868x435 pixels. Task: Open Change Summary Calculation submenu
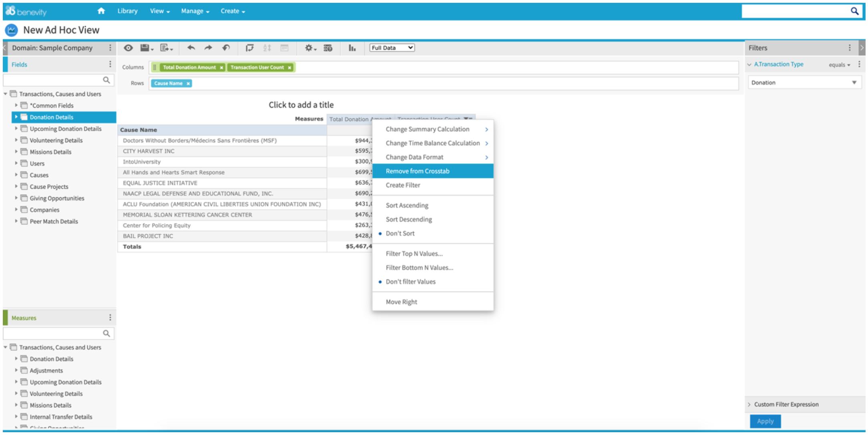[433, 129]
